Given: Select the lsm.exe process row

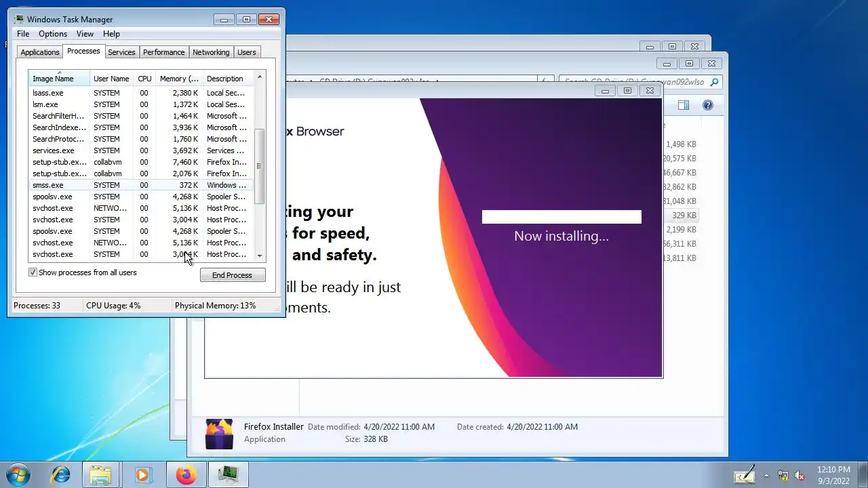Looking at the screenshot, I should click(x=141, y=104).
